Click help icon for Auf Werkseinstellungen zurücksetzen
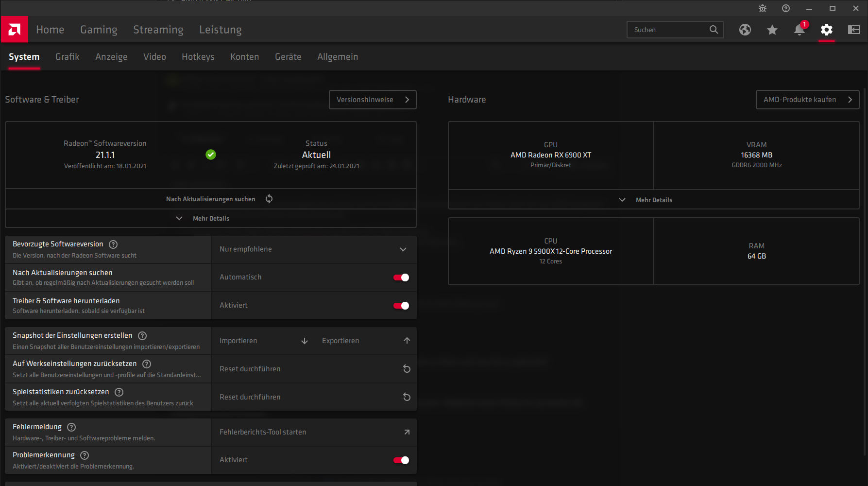This screenshot has height=486, width=868. [147, 364]
